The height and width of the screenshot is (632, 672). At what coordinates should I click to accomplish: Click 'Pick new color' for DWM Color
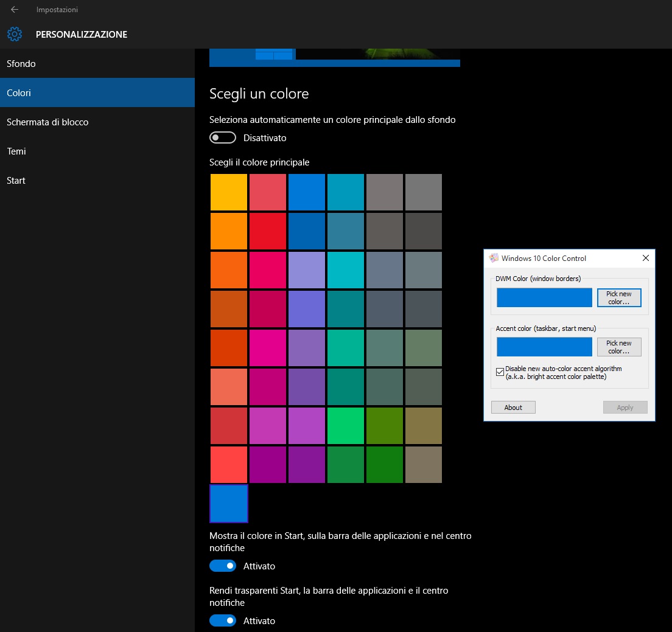618,297
